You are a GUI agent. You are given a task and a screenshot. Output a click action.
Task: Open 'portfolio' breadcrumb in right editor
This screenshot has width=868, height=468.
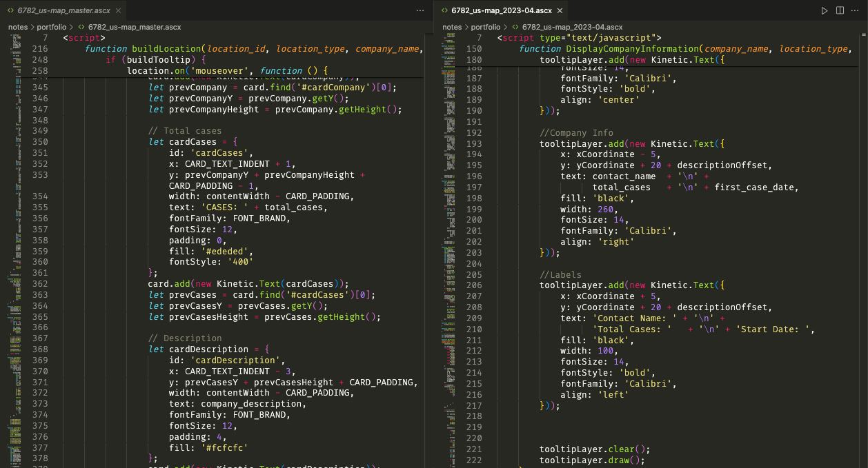click(486, 27)
